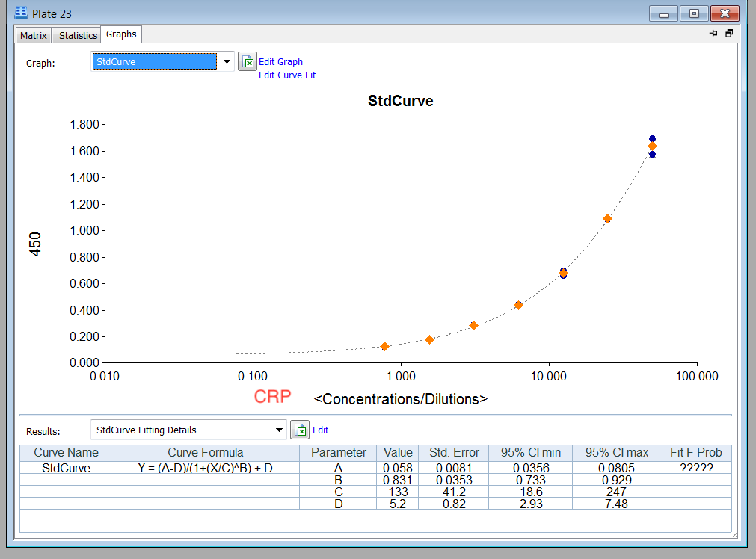This screenshot has width=756, height=559.
Task: Click the 95% CI min column header
Action: click(530, 452)
